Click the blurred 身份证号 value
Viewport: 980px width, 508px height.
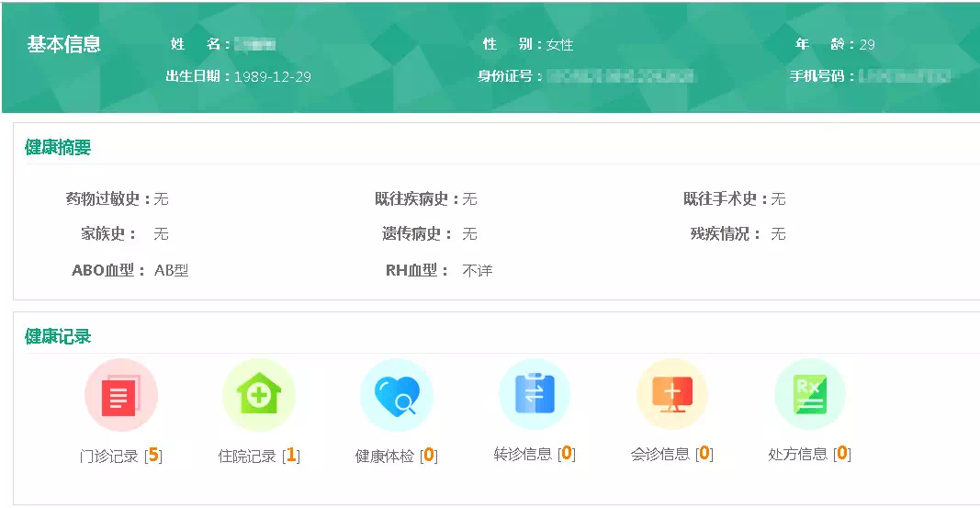[x=620, y=76]
